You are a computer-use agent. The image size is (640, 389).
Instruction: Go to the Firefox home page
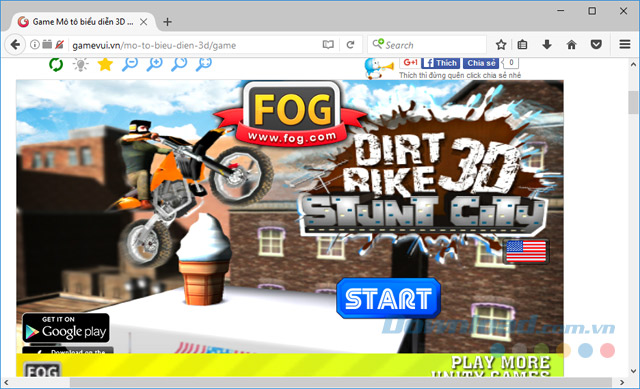click(x=571, y=44)
